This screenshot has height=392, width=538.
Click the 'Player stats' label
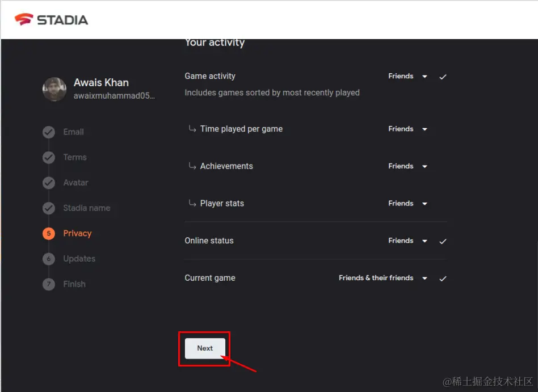point(222,203)
